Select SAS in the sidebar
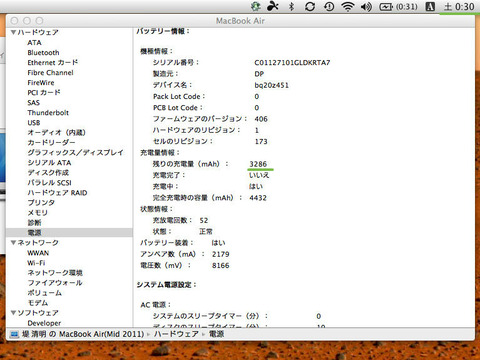Image resolution: width=480 pixels, height=360 pixels. pyautogui.click(x=34, y=103)
